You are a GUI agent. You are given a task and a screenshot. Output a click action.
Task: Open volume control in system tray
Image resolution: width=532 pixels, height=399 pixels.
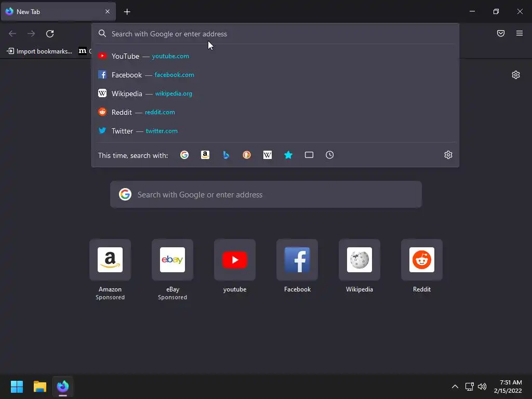point(482,387)
